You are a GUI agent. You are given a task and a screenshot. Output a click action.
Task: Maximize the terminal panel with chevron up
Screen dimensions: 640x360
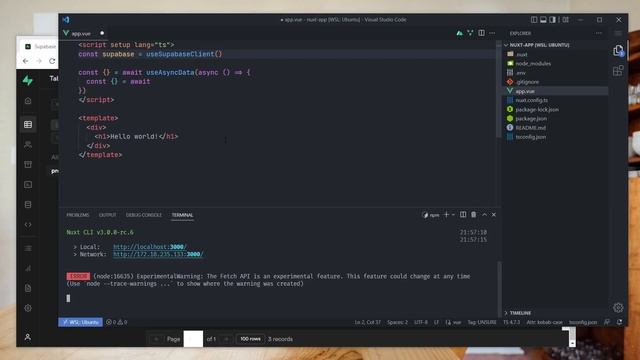click(x=484, y=215)
